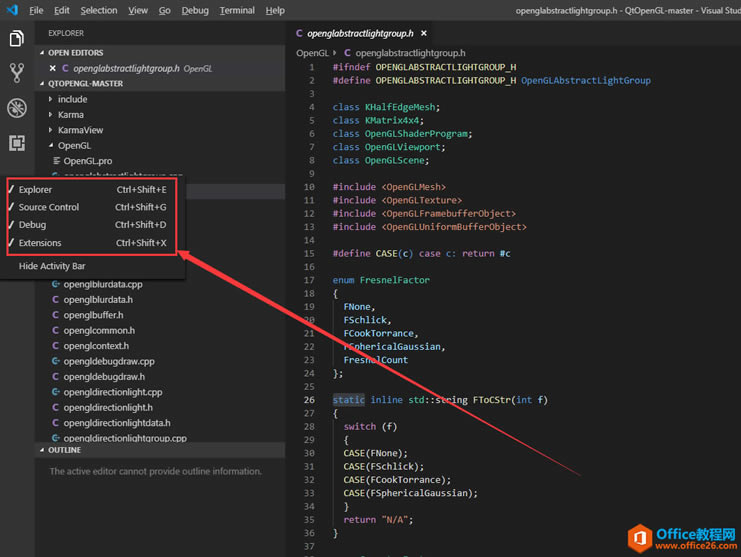
Task: Open openglcontext.h file
Action: (x=96, y=346)
